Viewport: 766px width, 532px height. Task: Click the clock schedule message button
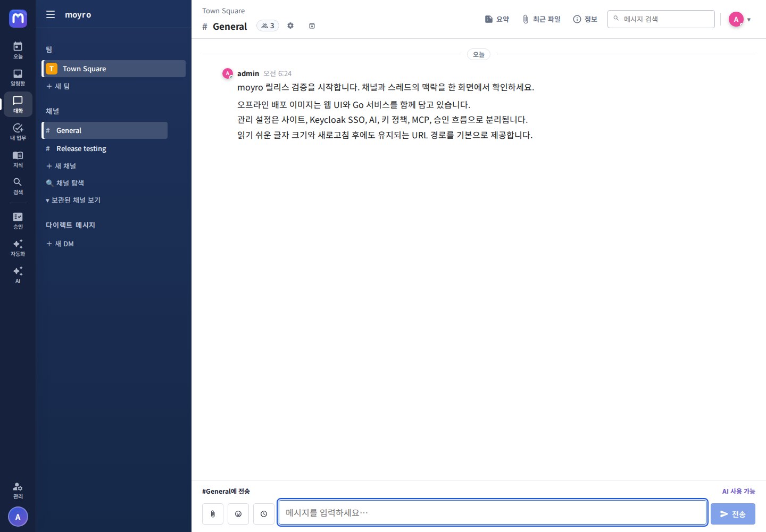tap(264, 514)
